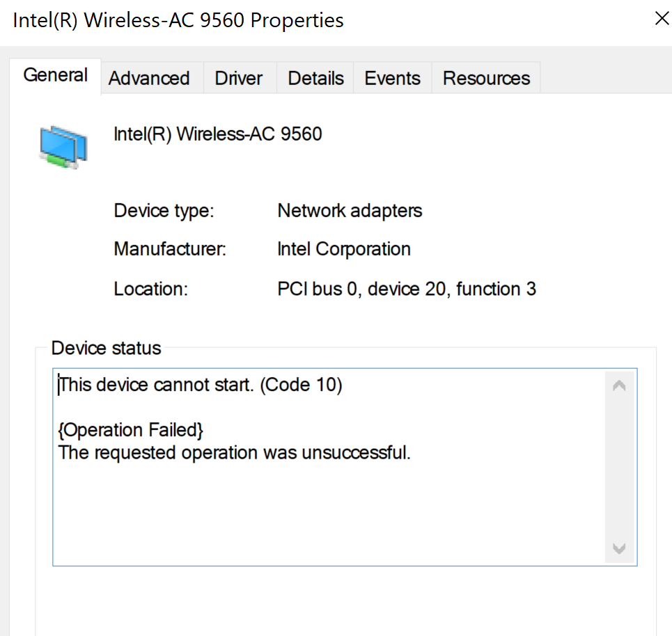This screenshot has width=672, height=636.
Task: Click the device name beside the icon
Action: 218,134
